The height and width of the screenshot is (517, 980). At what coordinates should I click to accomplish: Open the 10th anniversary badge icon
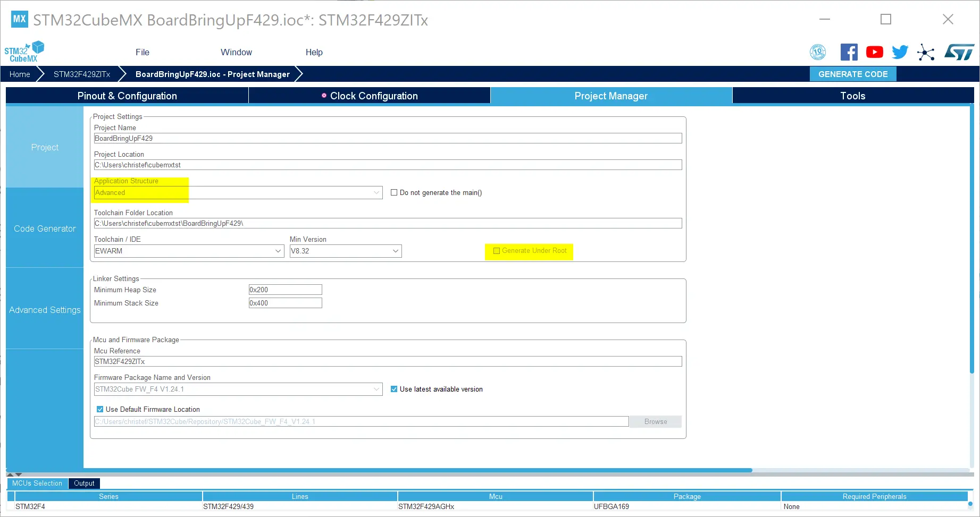tap(817, 52)
